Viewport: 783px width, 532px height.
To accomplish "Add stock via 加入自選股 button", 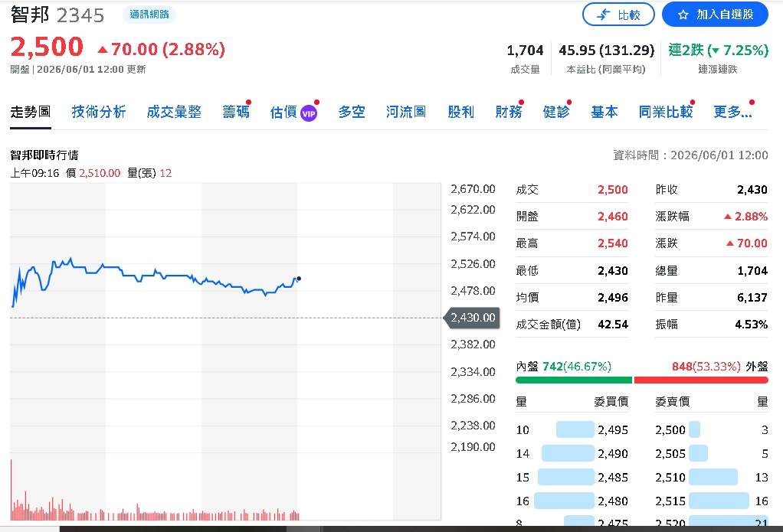I will pos(715,15).
